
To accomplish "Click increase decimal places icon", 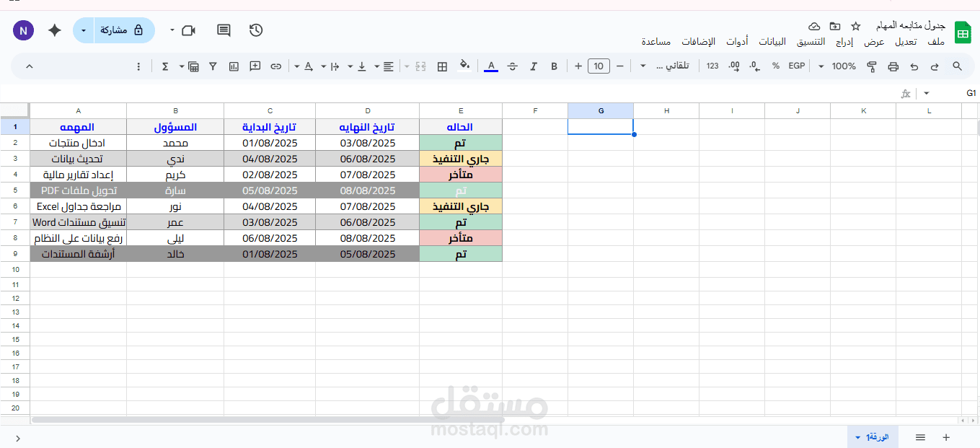I will [x=734, y=66].
